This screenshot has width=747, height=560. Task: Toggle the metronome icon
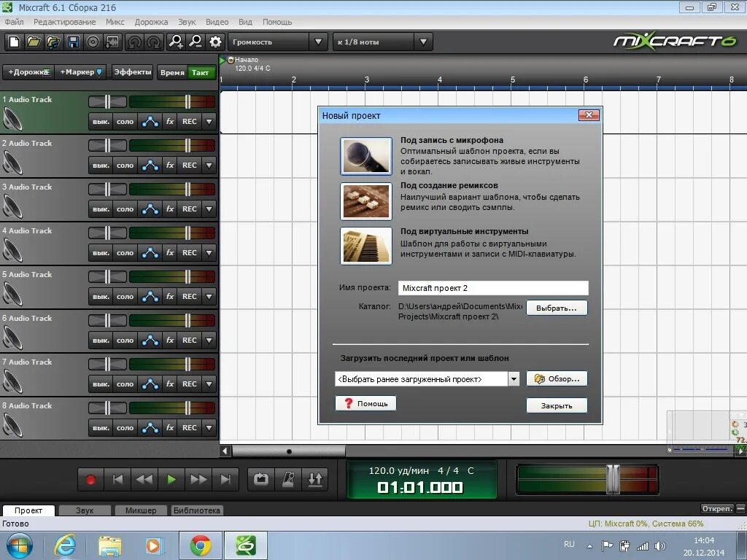point(288,480)
